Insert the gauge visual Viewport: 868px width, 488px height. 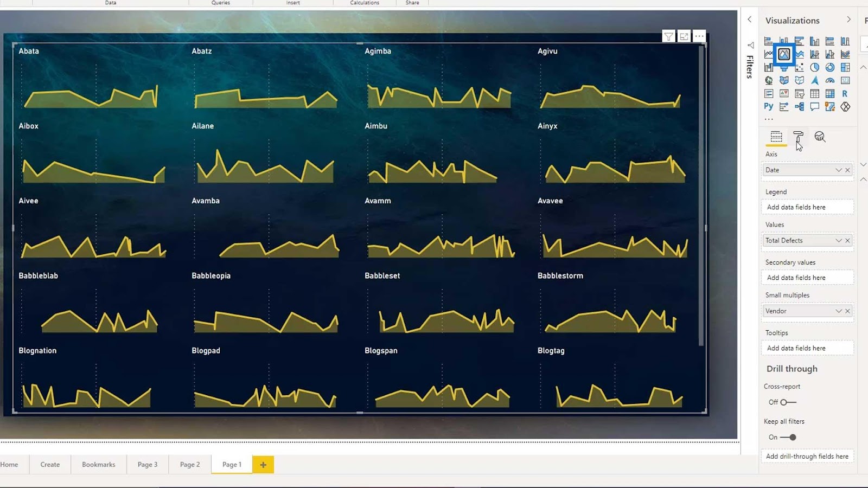(829, 80)
